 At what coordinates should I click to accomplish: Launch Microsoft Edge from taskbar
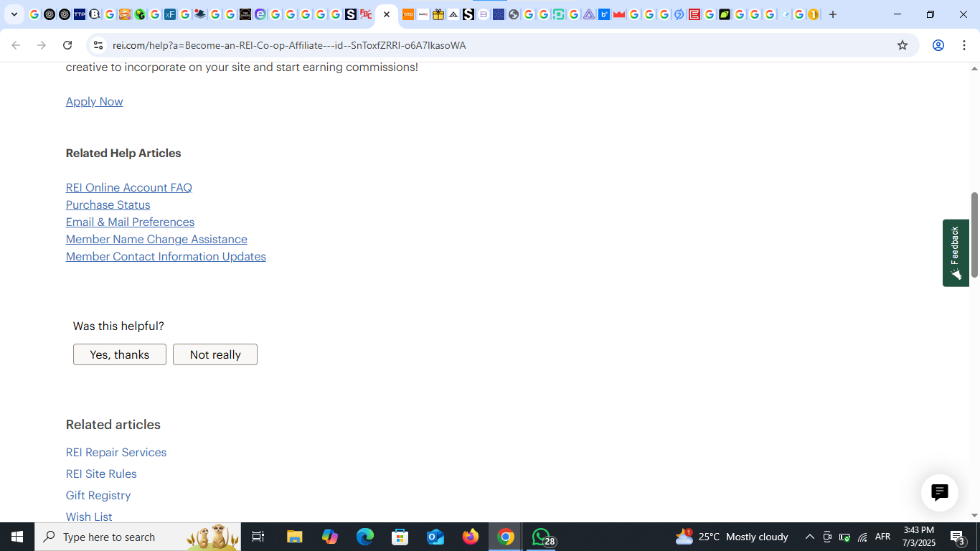(365, 537)
